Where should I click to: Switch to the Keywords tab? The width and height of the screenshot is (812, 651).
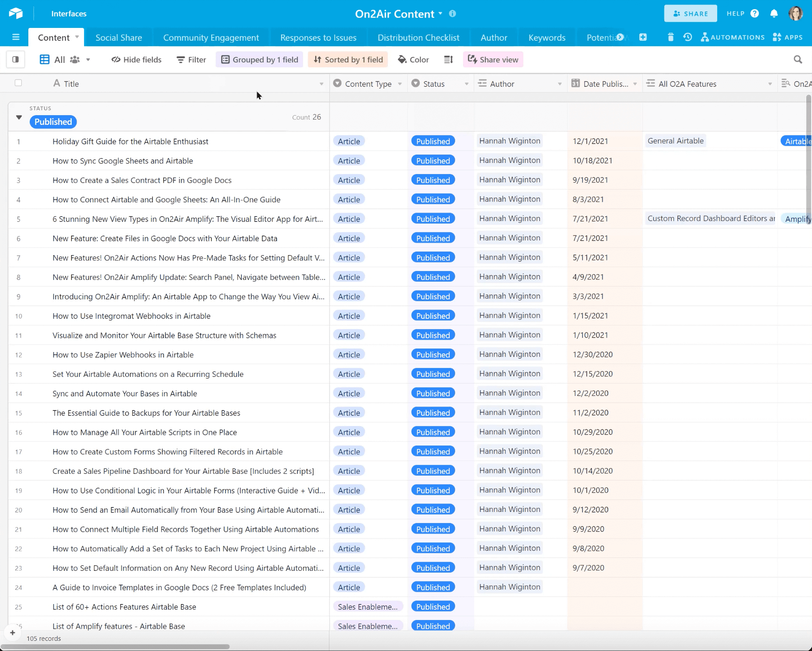(x=547, y=37)
